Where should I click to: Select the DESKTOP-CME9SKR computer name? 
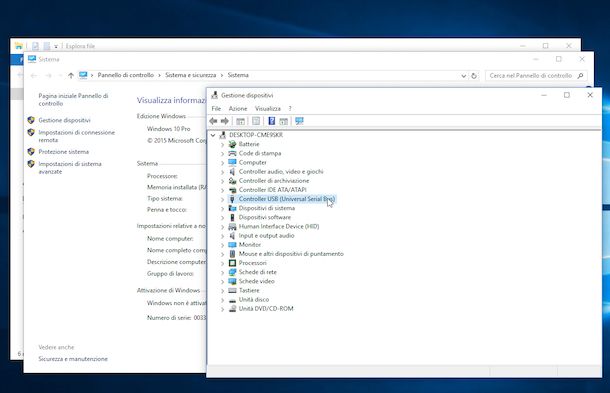pos(256,135)
